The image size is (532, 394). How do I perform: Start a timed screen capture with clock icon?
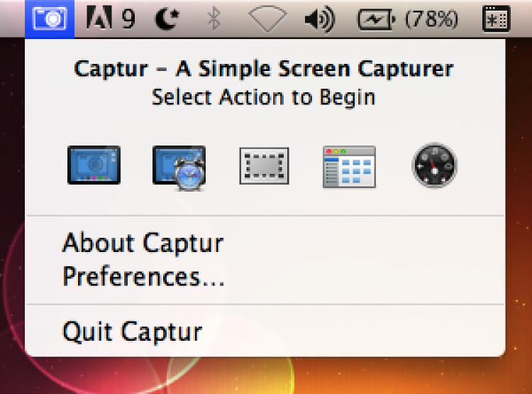tap(179, 167)
